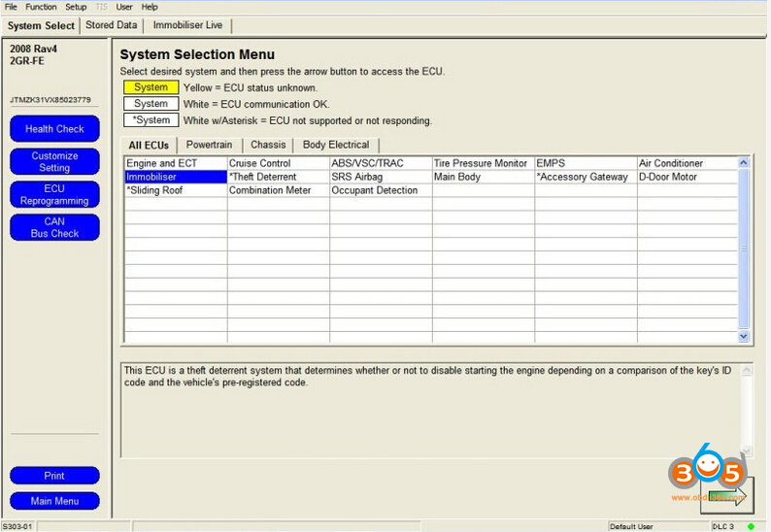Select Tire Pressure Monitor system
This screenshot has width=771, height=532.
(x=484, y=163)
